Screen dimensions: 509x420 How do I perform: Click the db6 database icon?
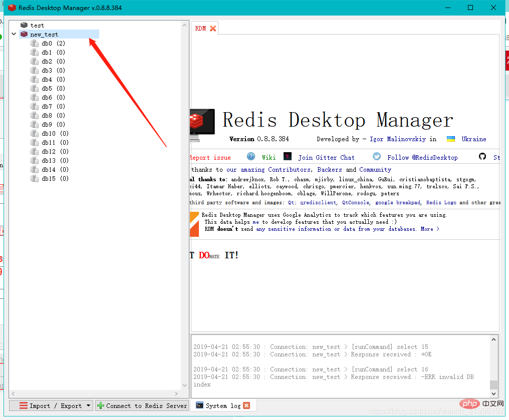pos(35,97)
